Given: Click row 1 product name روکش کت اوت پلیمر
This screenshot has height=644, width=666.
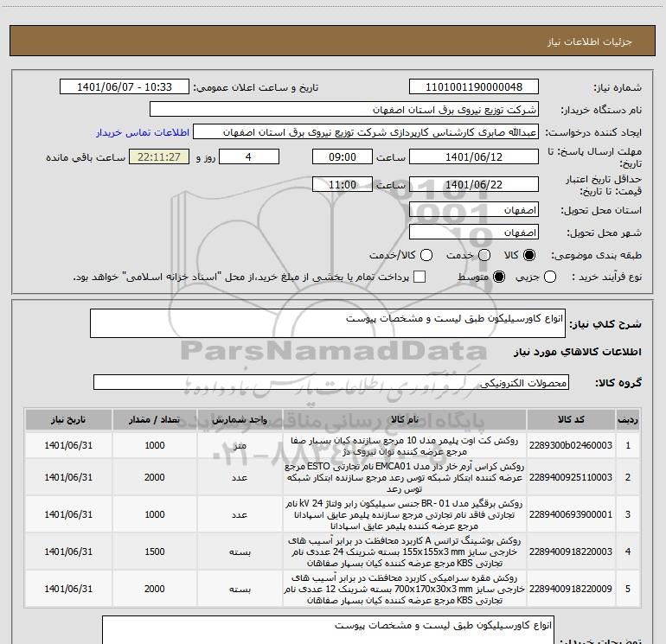Looking at the screenshot, I should tap(405, 446).
